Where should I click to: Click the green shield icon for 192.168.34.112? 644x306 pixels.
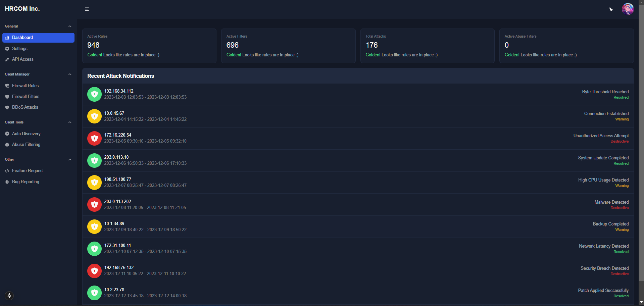94,94
